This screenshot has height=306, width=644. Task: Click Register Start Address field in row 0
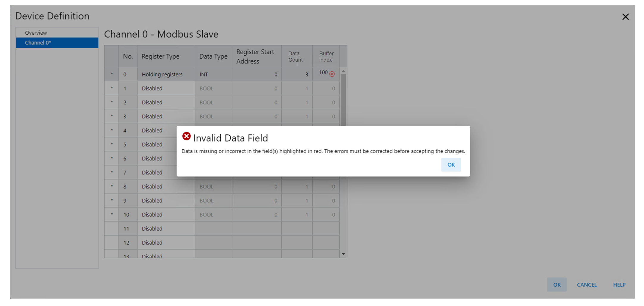click(257, 74)
